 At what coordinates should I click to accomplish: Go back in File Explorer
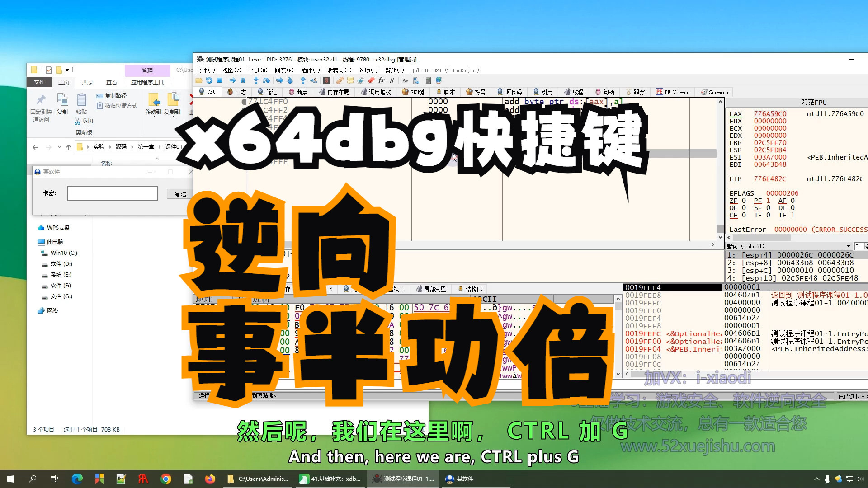point(35,147)
